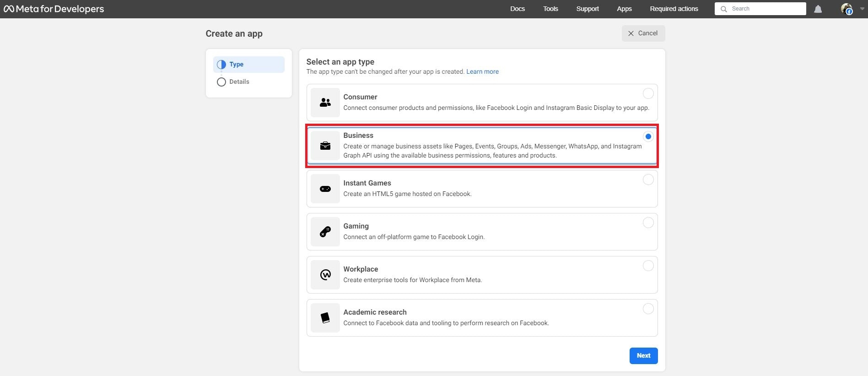Select the Gaming radio button
868x376 pixels.
[648, 223]
